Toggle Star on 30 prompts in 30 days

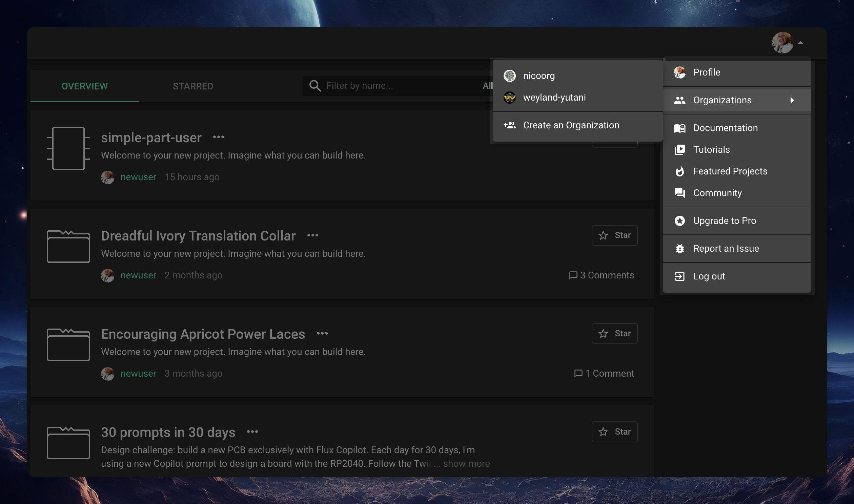(x=614, y=432)
